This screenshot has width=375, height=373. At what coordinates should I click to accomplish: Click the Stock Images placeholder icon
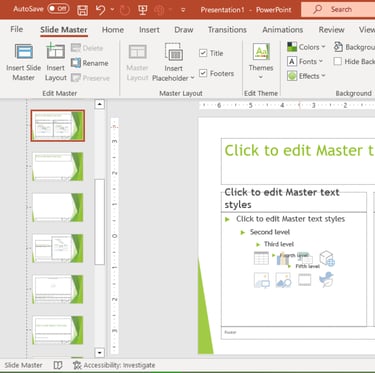click(x=262, y=280)
